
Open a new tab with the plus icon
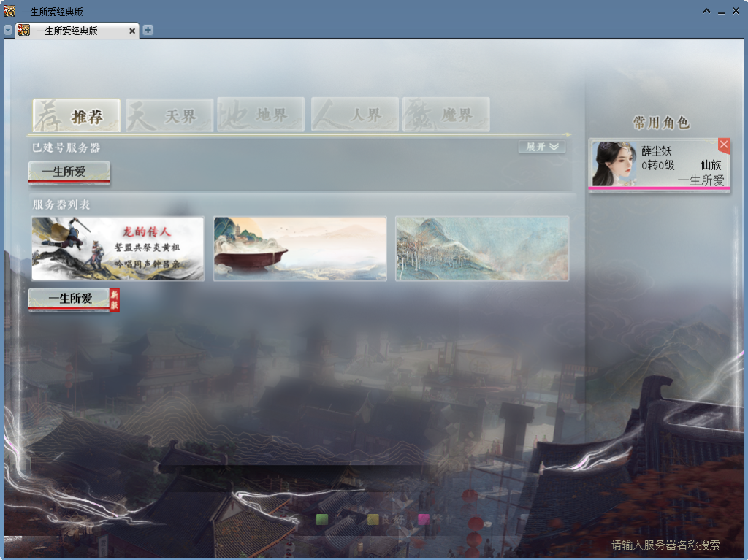click(x=148, y=30)
